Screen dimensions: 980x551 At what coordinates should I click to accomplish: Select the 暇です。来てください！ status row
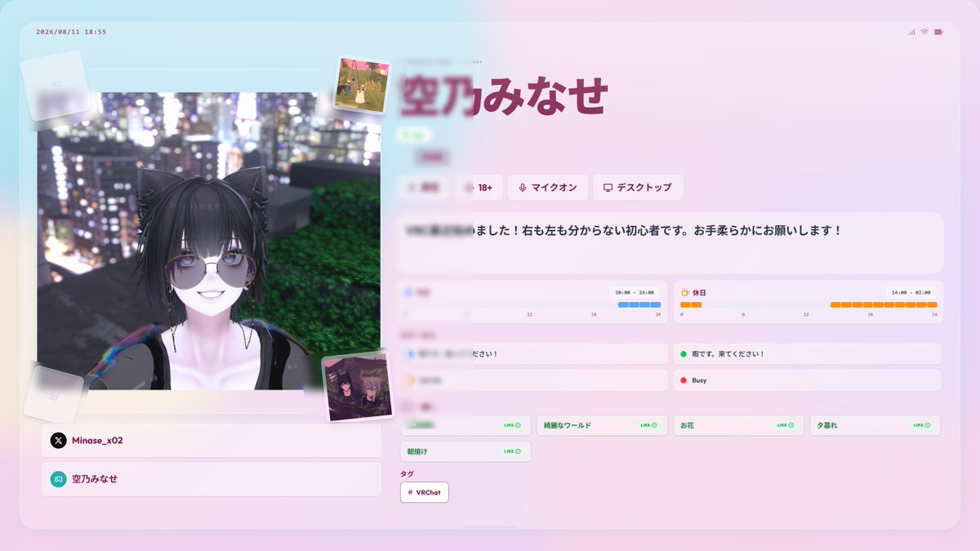[x=807, y=354]
